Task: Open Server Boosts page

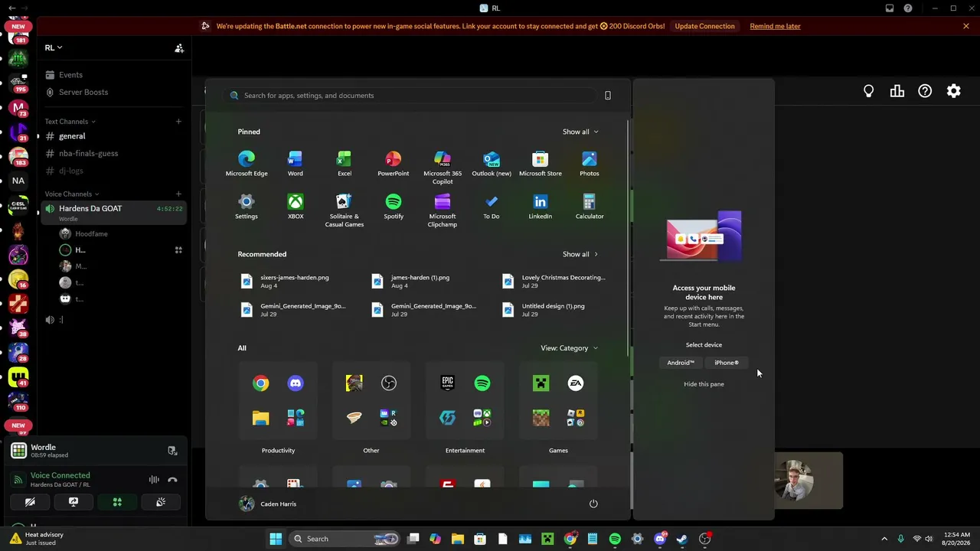Action: tap(114, 92)
